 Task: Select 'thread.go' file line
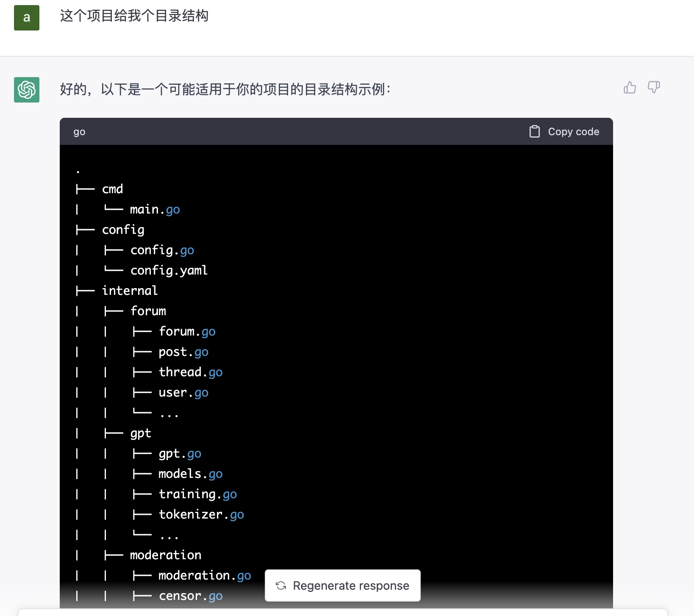click(190, 372)
